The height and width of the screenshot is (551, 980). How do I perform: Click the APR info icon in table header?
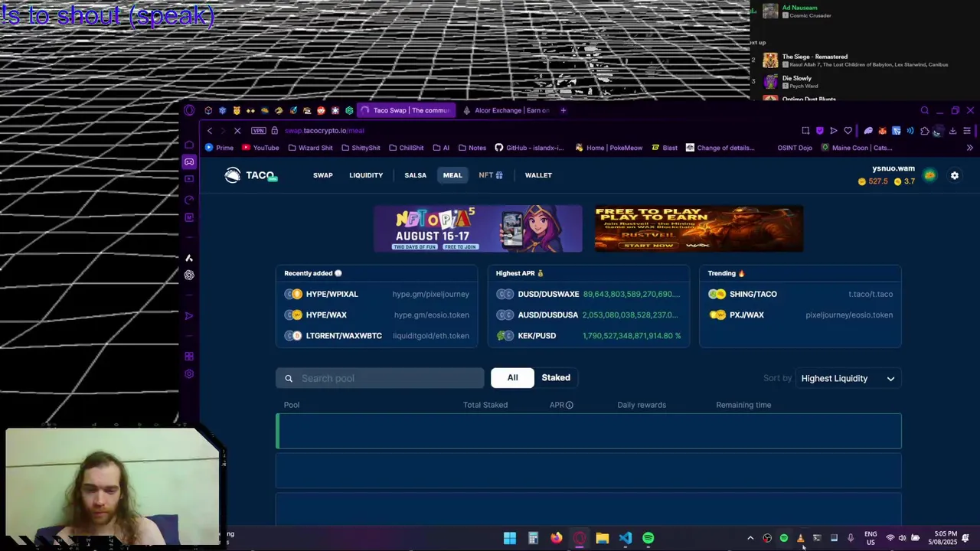tap(569, 406)
